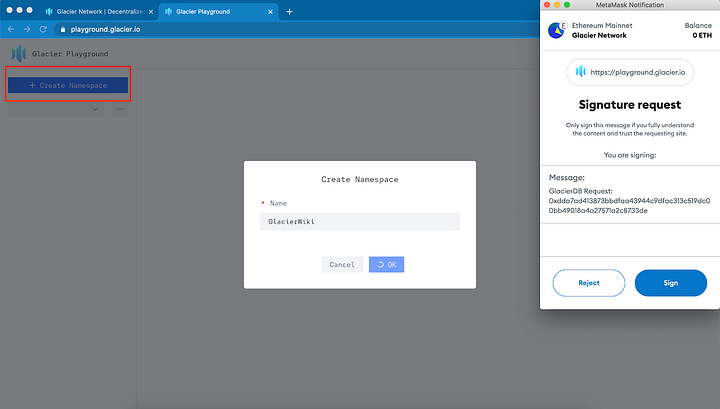The height and width of the screenshot is (409, 720).
Task: Click the Create Namespace button in sidebar
Action: click(68, 85)
